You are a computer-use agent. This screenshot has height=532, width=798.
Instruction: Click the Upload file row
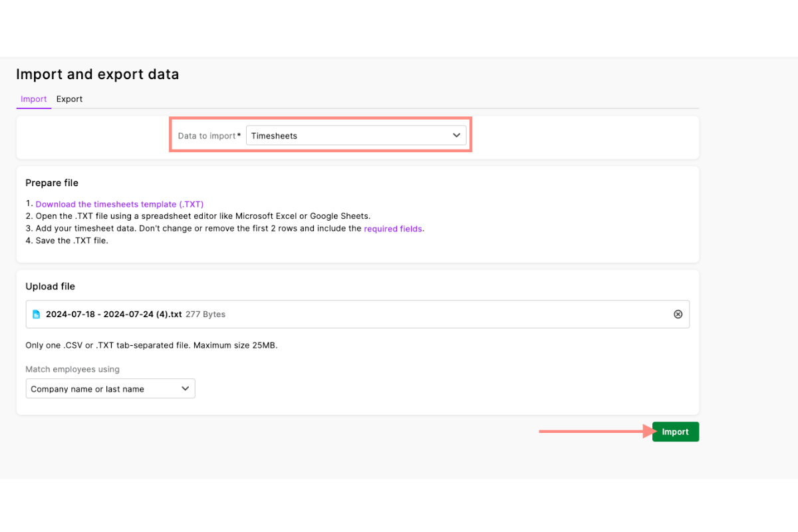coord(357,314)
